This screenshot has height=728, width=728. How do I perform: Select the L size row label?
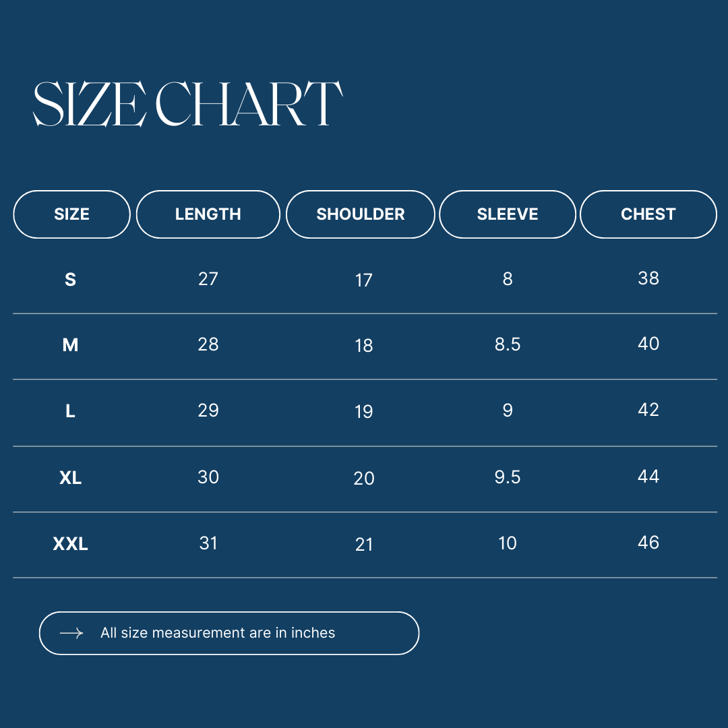tap(70, 412)
